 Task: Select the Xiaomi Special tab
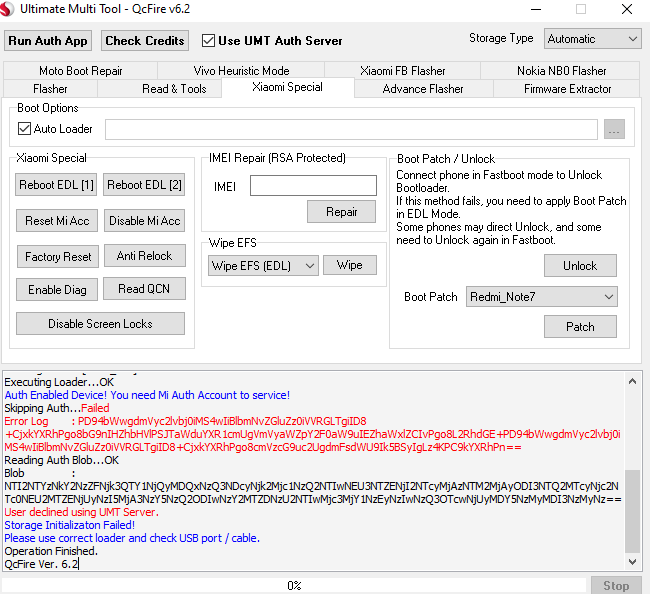287,87
